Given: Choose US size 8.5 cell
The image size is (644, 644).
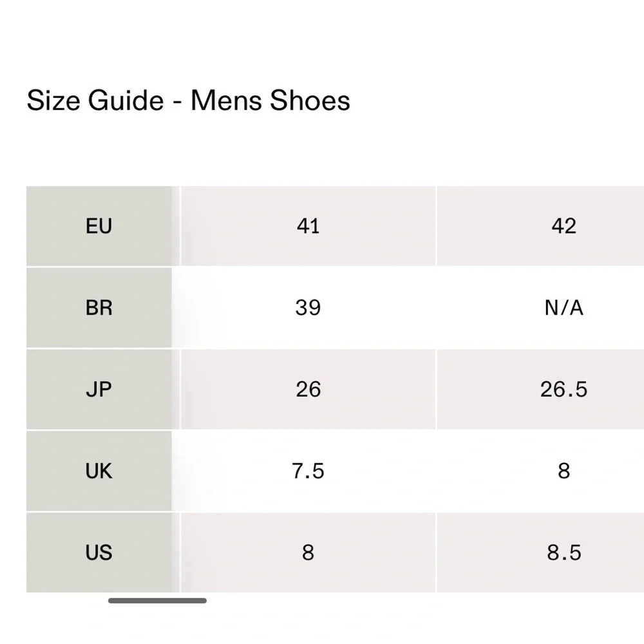Looking at the screenshot, I should tap(563, 553).
